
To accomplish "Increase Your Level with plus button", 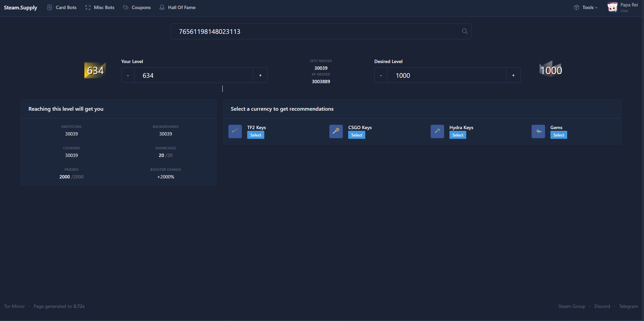I will [x=260, y=75].
